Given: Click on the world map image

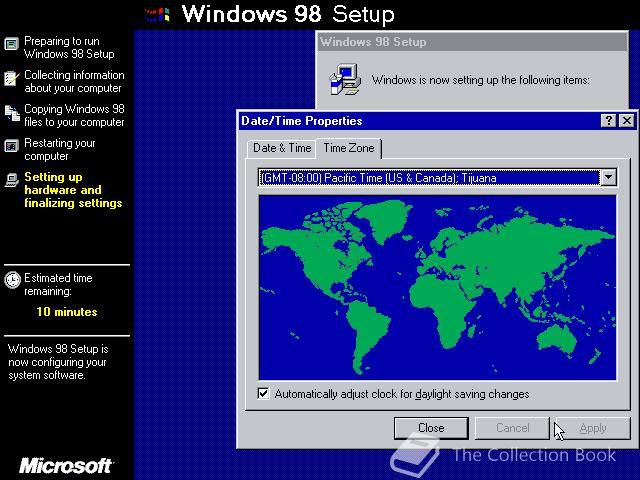Looking at the screenshot, I should 438,288.
